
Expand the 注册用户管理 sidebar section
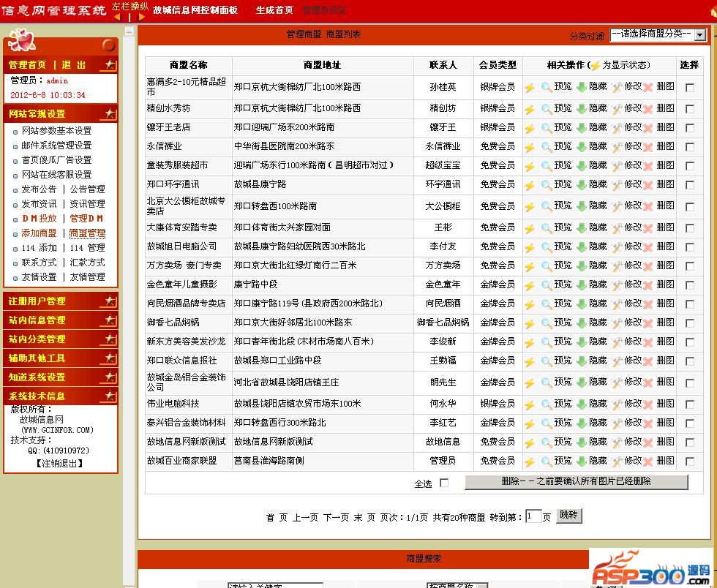[60, 301]
